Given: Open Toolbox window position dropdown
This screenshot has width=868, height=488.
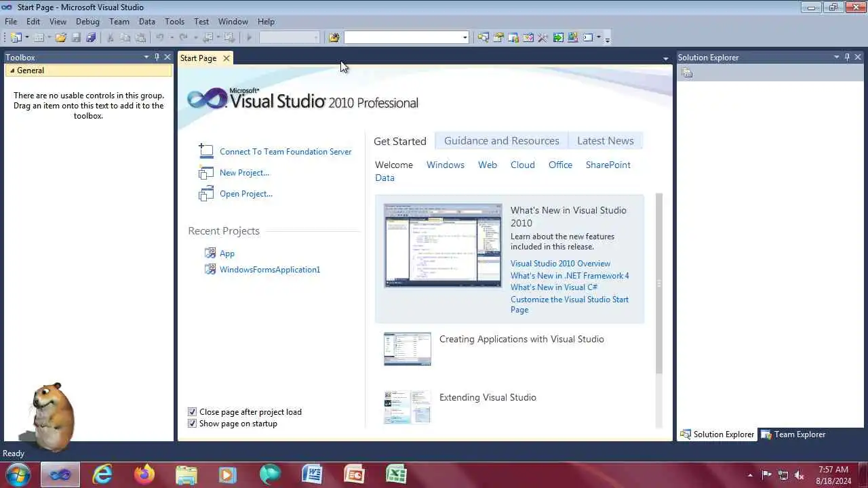Looking at the screenshot, I should click(146, 58).
